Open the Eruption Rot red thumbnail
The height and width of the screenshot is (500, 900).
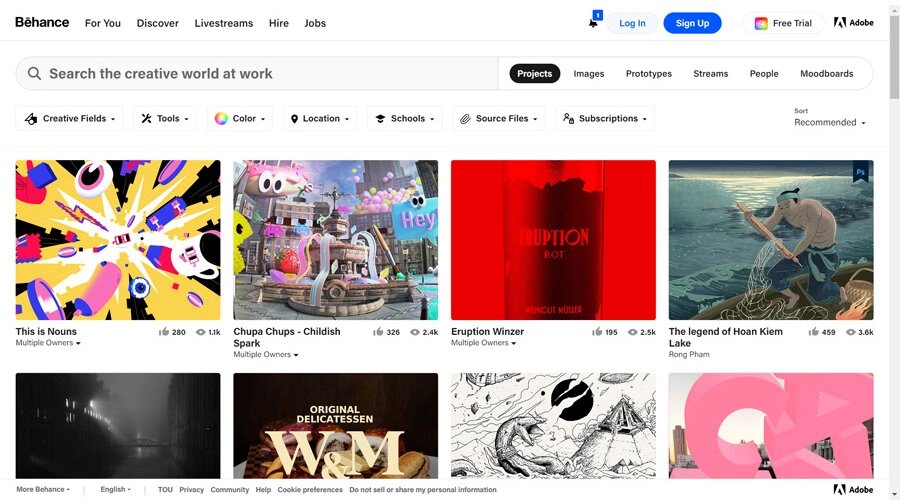pyautogui.click(x=553, y=240)
